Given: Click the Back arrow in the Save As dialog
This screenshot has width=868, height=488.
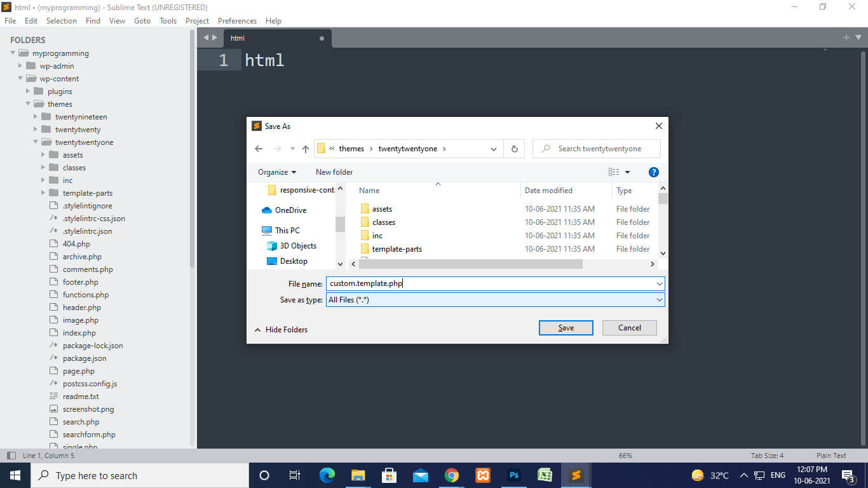Looking at the screenshot, I should [x=259, y=149].
